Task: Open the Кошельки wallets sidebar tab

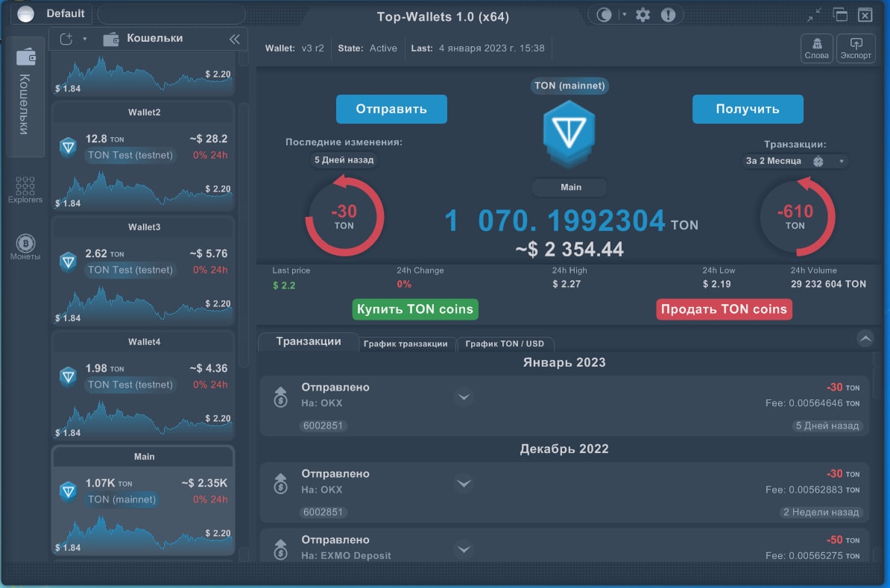Action: [x=25, y=96]
